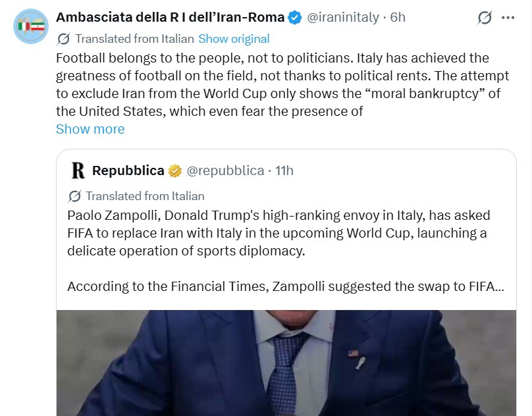Image resolution: width=532 pixels, height=416 pixels.
Task: Click the translate icon in the quoted Repubblica post
Action: (74, 196)
